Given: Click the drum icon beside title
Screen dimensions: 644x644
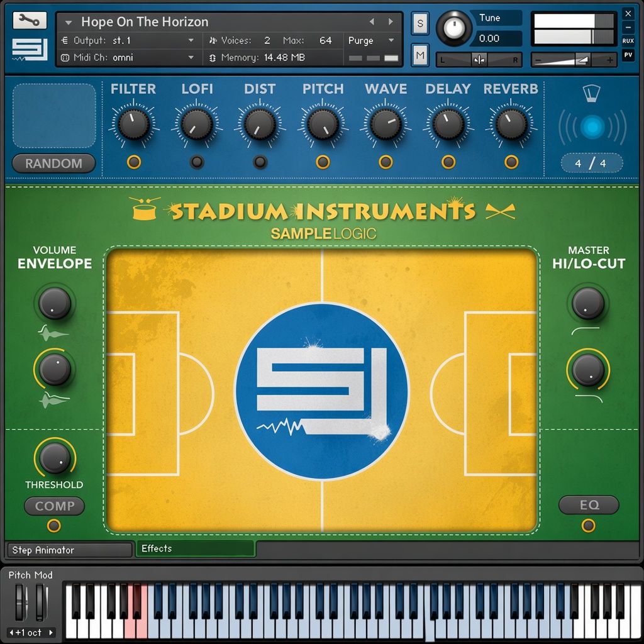Looking at the screenshot, I should point(145,209).
